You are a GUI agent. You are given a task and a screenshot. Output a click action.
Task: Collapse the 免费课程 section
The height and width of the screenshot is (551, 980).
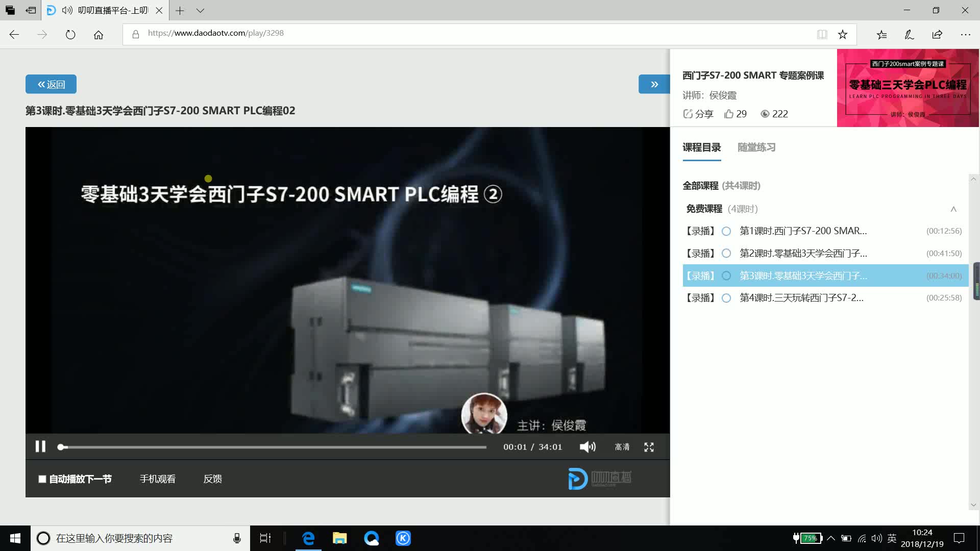pyautogui.click(x=953, y=209)
